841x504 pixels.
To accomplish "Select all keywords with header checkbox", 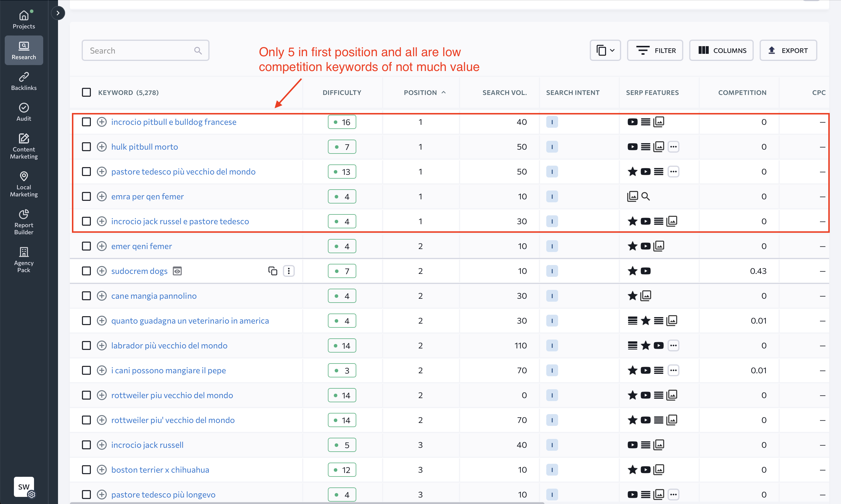I will [86, 92].
